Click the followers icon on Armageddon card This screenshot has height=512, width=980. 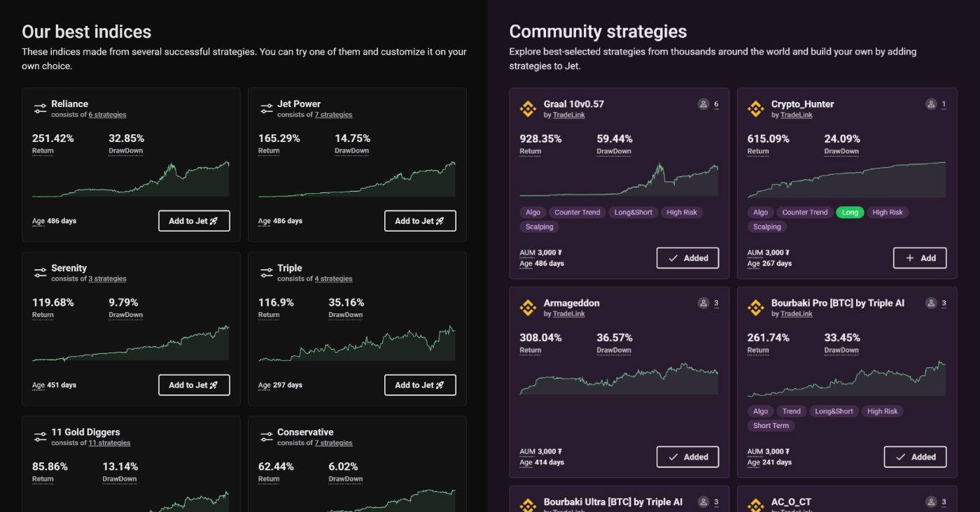[703, 303]
